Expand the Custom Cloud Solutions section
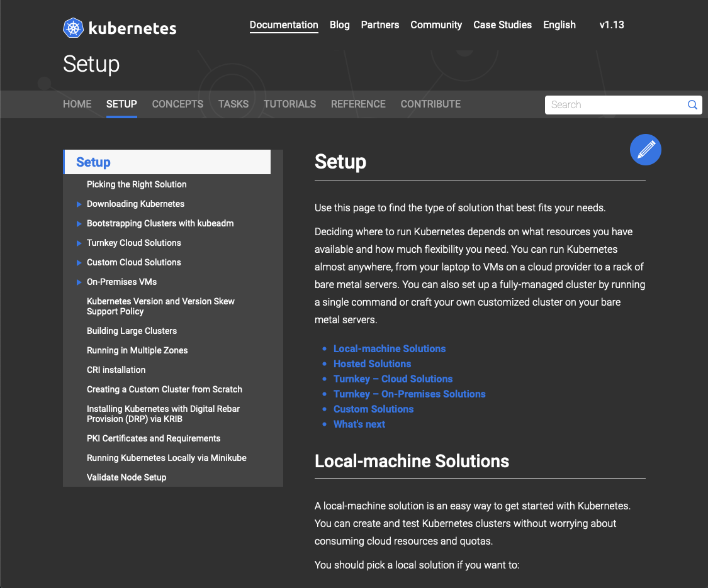The width and height of the screenshot is (708, 588). pyautogui.click(x=79, y=262)
